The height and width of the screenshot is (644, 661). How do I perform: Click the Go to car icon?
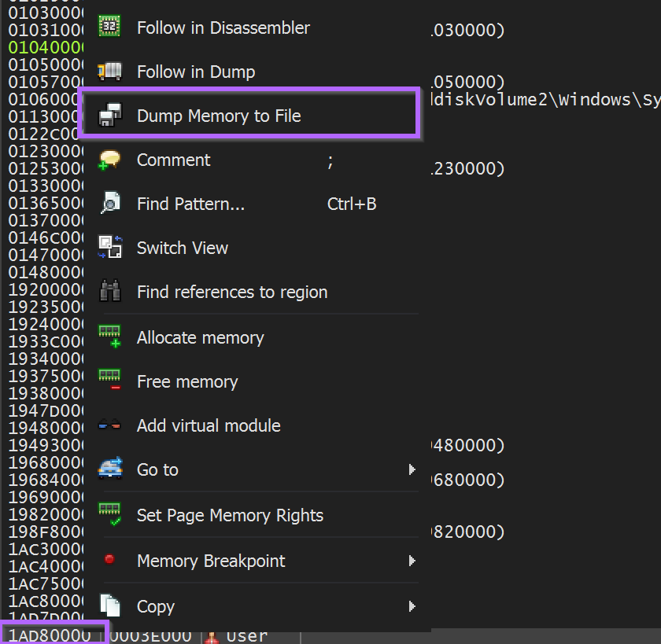[x=110, y=469]
